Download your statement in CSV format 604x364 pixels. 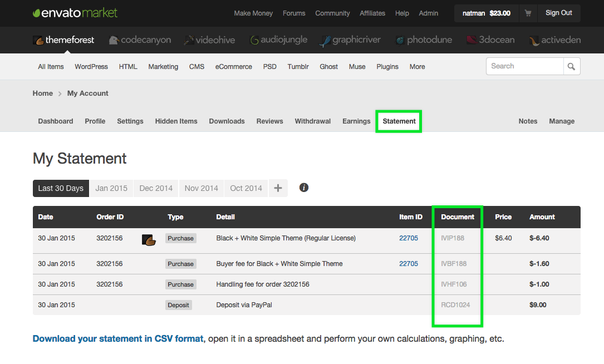click(118, 338)
